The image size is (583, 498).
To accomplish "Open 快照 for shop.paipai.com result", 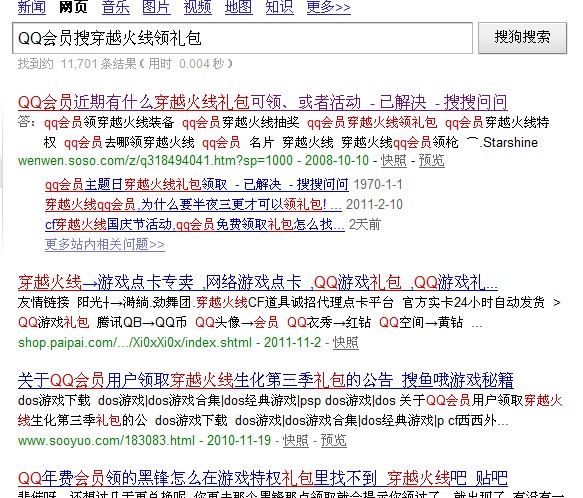I will click(345, 342).
